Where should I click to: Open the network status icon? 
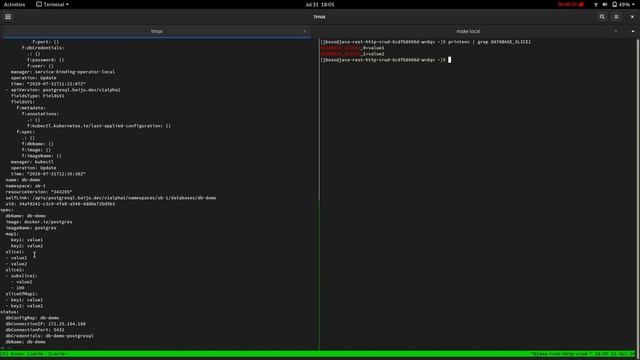click(x=596, y=4)
